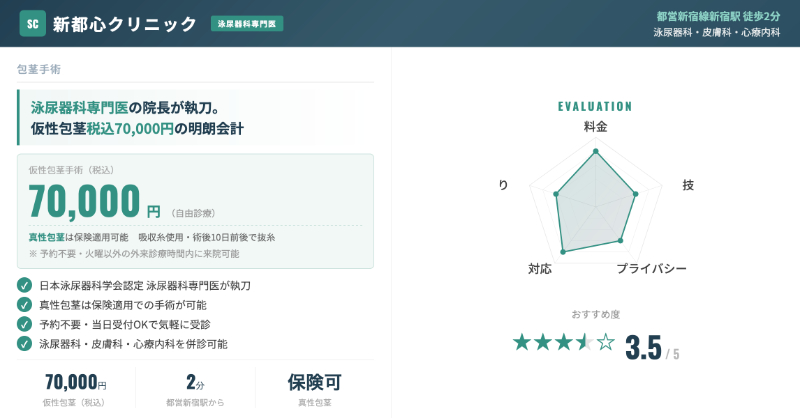The width and height of the screenshot is (800, 418).
Task: Click the 保険可 summary stat
Action: pyautogui.click(x=315, y=382)
